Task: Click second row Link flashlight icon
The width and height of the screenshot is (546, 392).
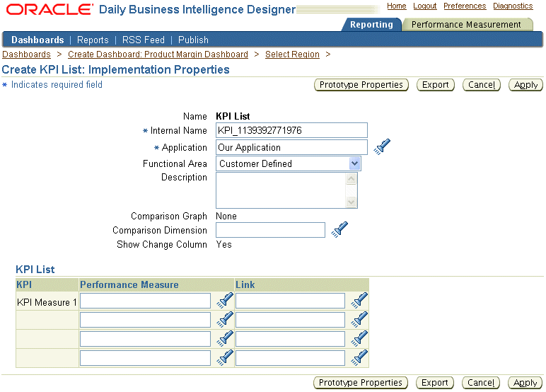Action: [359, 320]
